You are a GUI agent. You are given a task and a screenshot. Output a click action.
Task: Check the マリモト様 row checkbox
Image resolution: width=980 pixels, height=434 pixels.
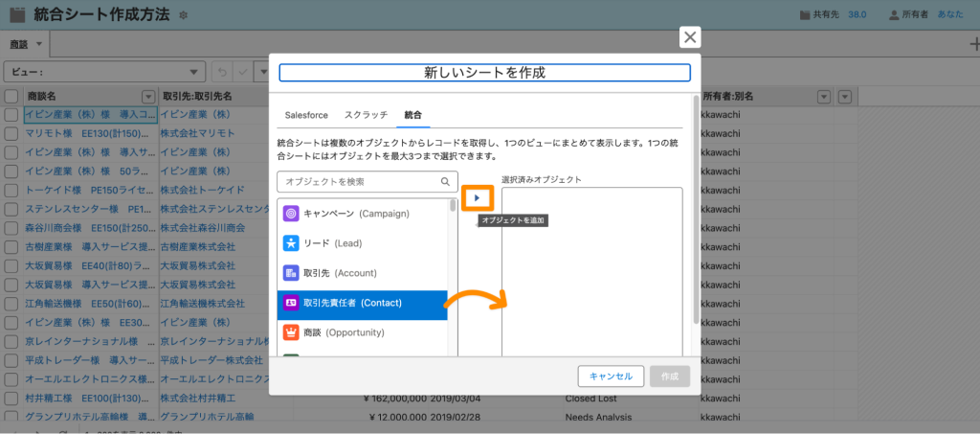click(11, 134)
